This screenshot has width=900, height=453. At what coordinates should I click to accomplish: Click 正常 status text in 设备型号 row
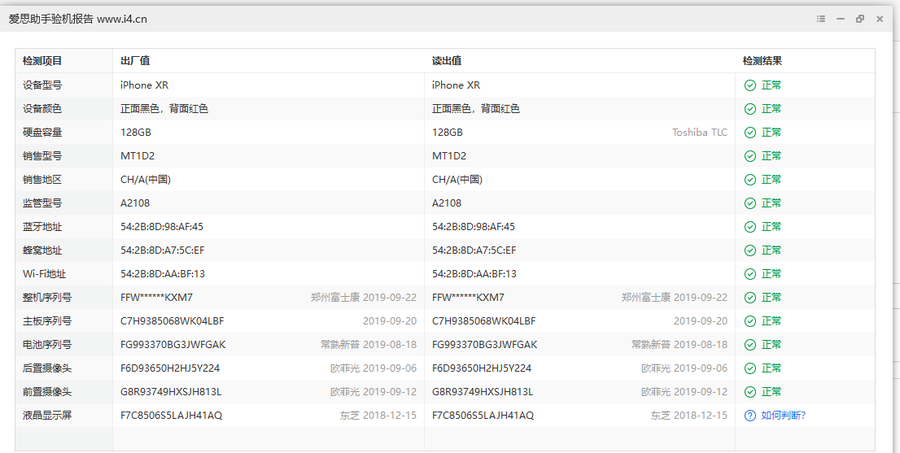coord(771,85)
